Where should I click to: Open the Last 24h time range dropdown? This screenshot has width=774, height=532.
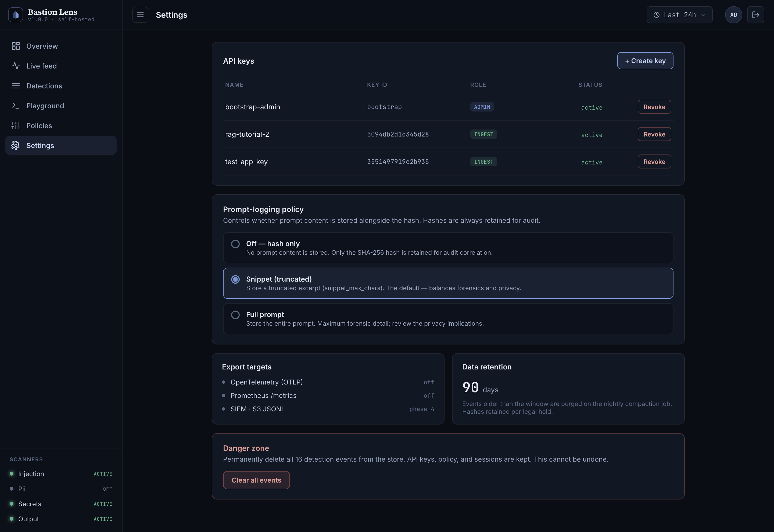tap(679, 15)
